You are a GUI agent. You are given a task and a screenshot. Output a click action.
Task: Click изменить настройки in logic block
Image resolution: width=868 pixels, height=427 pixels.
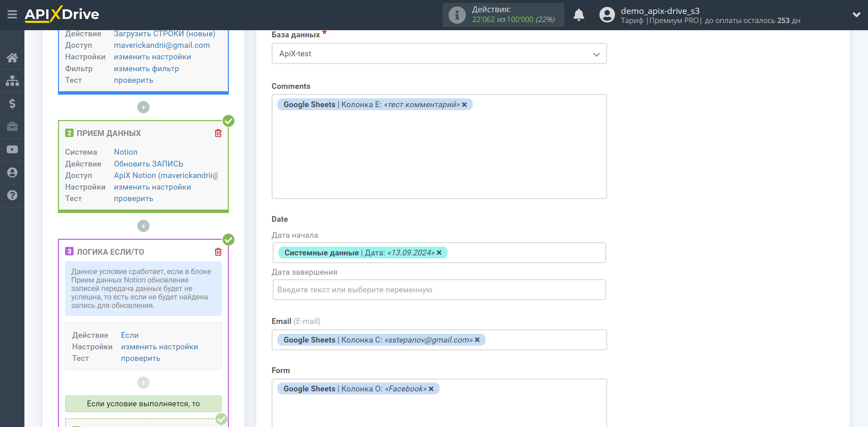tap(160, 347)
